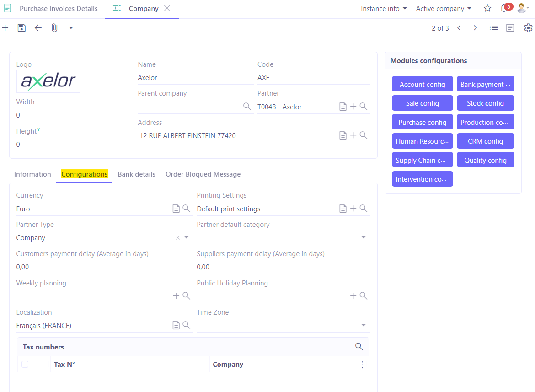This screenshot has height=392, width=535.
Task: Switch to grid view using the list icon
Action: tap(493, 28)
